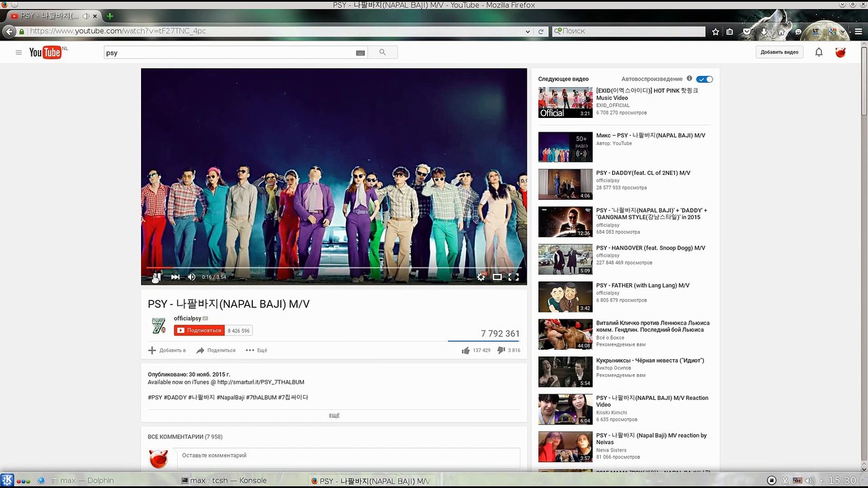Click the 8 426 596 subscriber count
The image size is (868, 488).
click(239, 331)
